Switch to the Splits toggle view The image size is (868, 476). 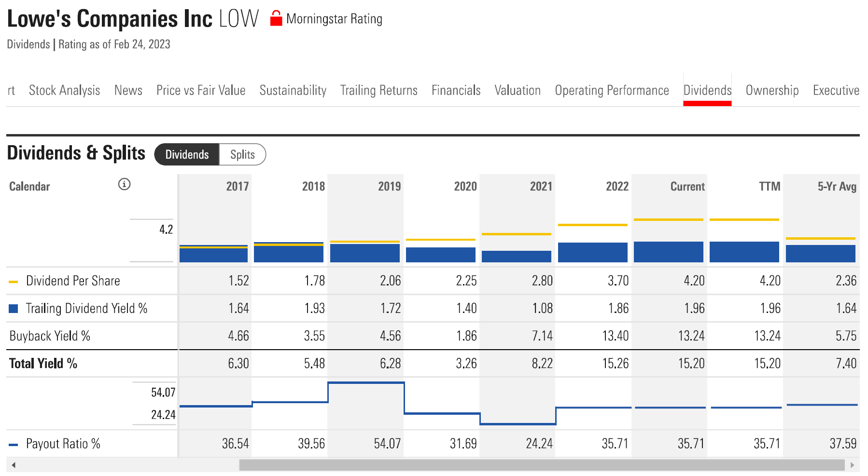click(x=242, y=154)
